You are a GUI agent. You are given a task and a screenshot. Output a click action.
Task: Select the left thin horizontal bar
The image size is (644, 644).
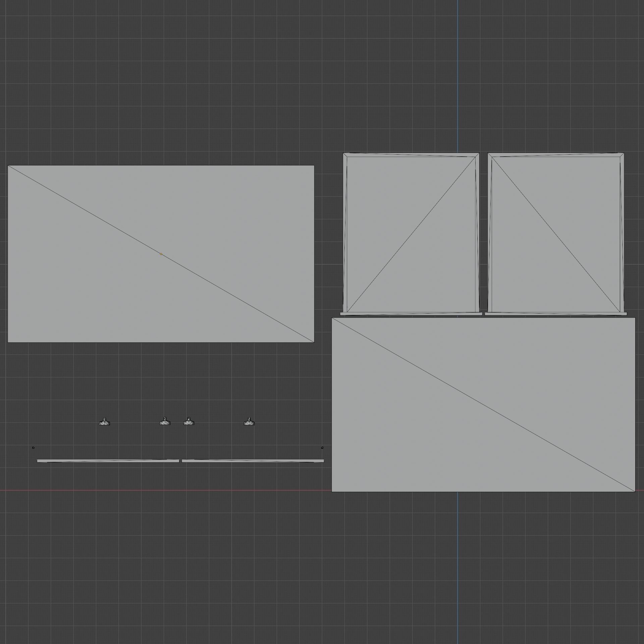(x=108, y=461)
